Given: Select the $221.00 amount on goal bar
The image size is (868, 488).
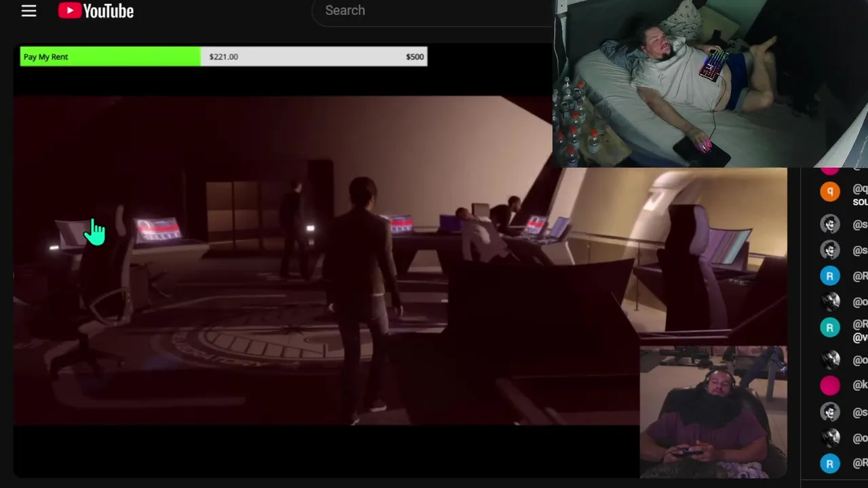Looking at the screenshot, I should coord(224,57).
